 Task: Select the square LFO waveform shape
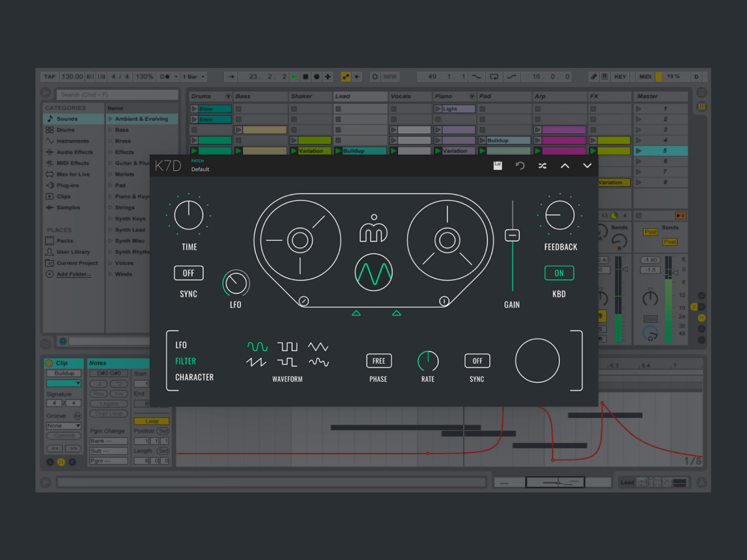coord(287,346)
